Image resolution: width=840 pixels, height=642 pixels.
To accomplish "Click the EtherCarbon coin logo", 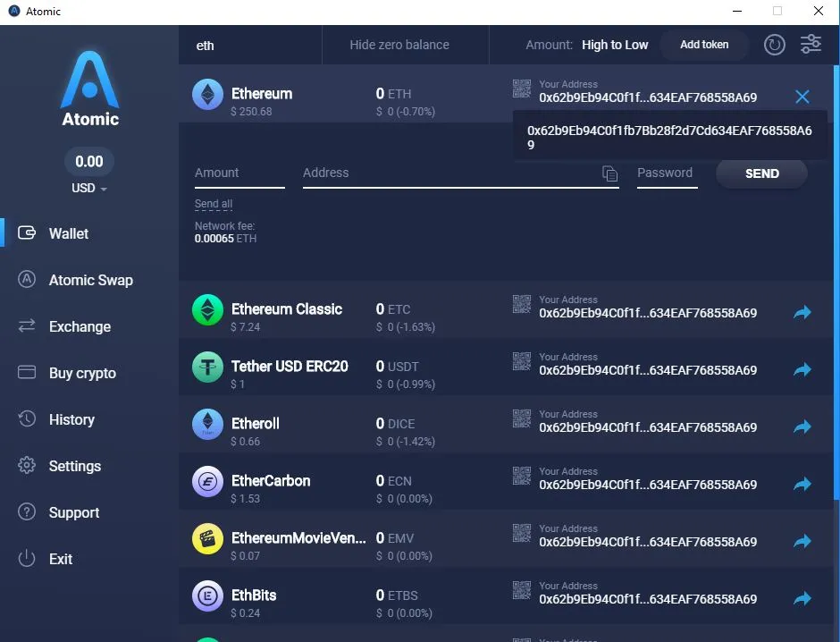I will click(208, 482).
